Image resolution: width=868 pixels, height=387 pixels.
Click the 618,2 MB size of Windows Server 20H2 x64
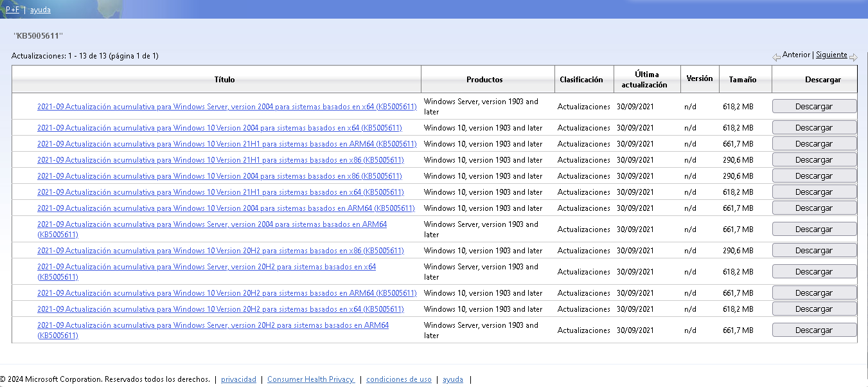[x=738, y=272]
